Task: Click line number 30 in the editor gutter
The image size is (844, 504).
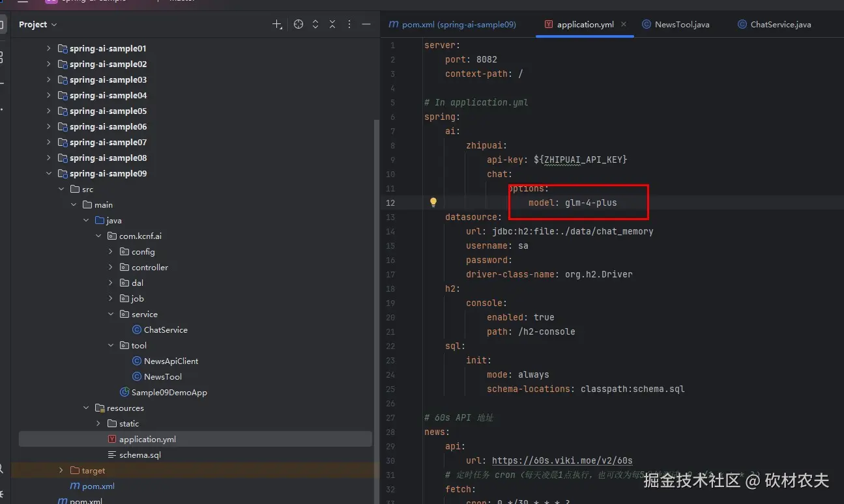Action: tap(390, 460)
